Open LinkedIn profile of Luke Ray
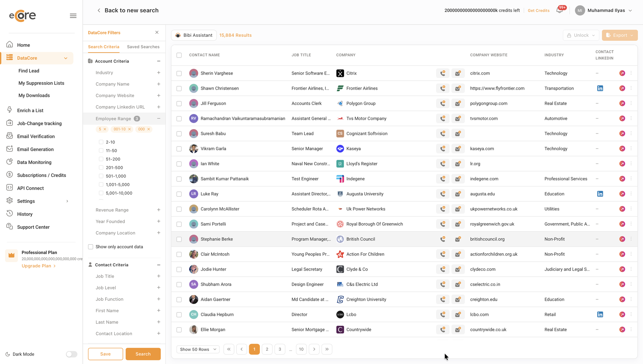 600,194
